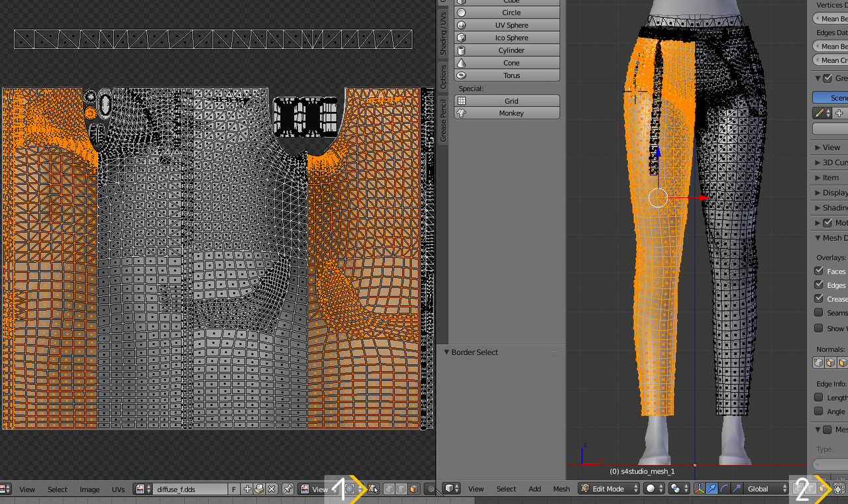Viewport: 848px width, 504px height.
Task: Add UV Sphere mesh primitive
Action: pos(507,25)
